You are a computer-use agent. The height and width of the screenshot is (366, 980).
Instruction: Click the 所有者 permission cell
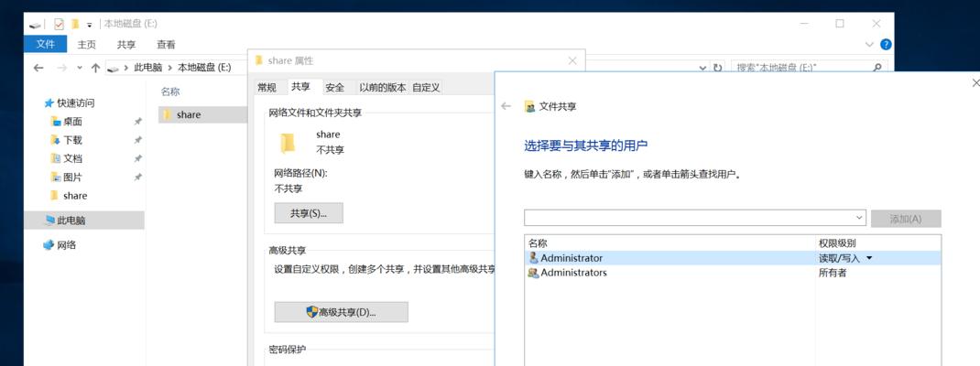[833, 273]
